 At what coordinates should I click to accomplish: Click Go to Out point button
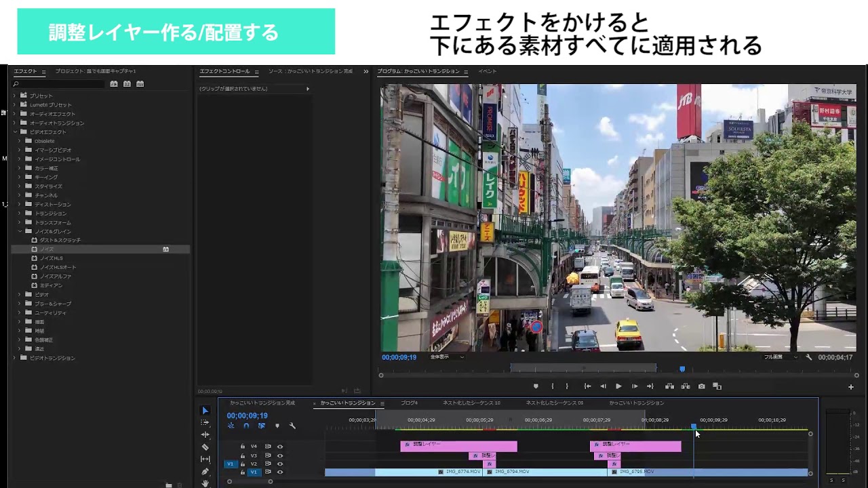[x=650, y=386]
